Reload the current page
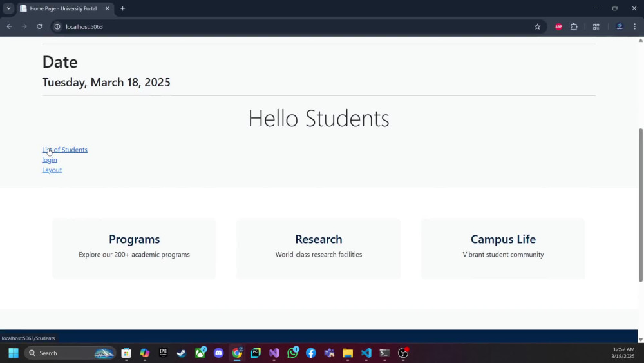Viewport: 644px width, 363px height. 39,26
